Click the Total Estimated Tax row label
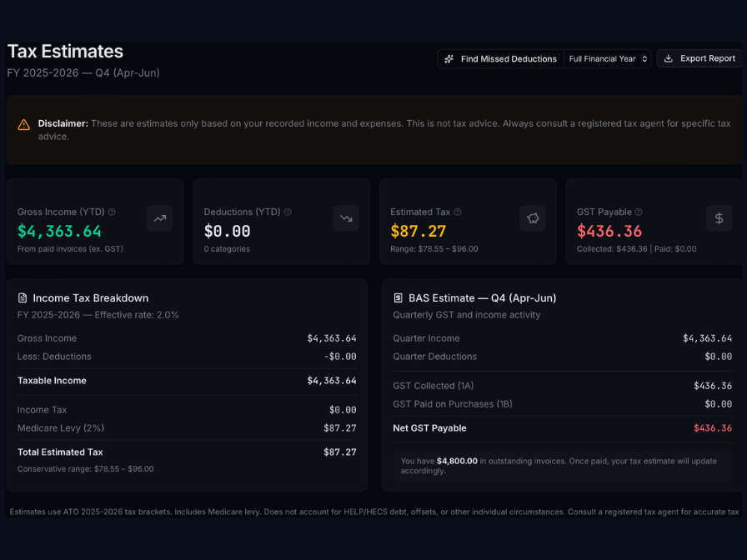The image size is (747, 560). pos(60,452)
